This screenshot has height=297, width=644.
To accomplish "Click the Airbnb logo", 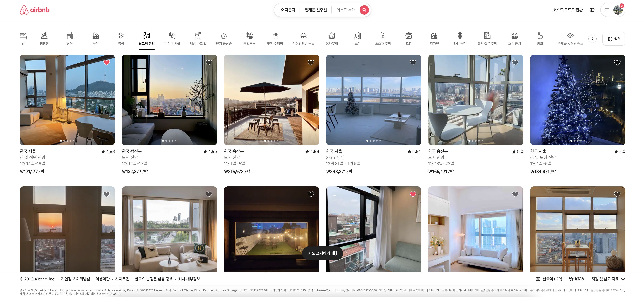I will click(35, 10).
